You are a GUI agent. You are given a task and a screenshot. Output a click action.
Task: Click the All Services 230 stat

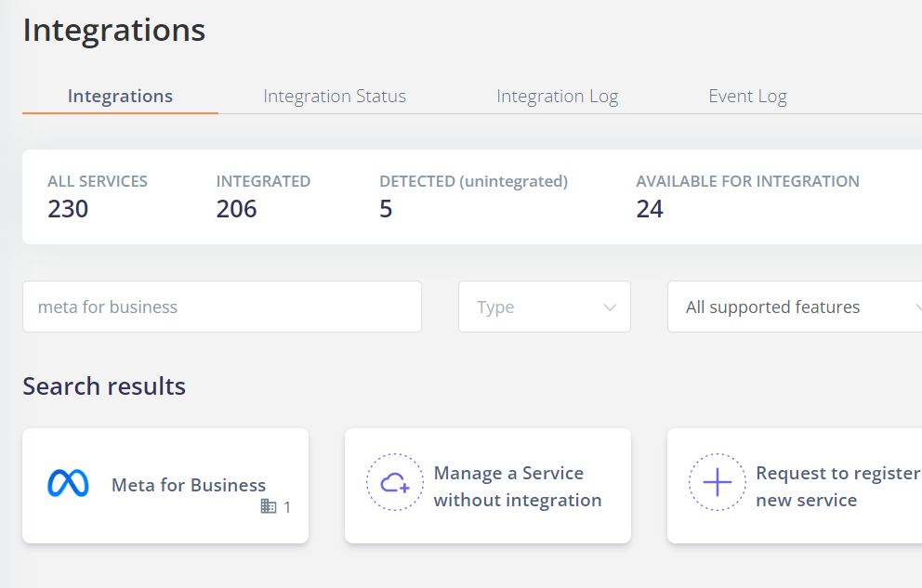(97, 196)
